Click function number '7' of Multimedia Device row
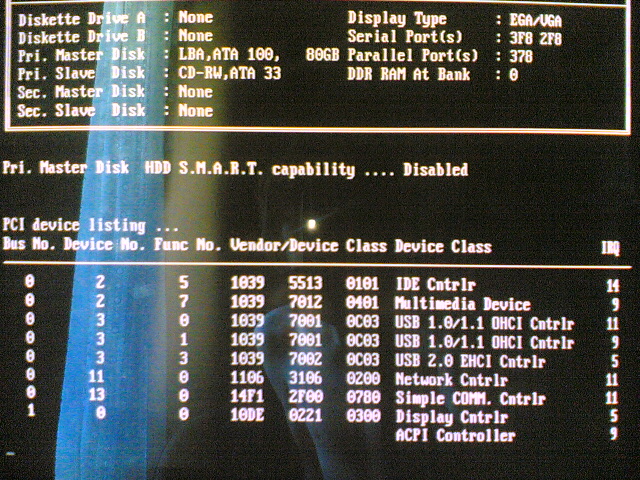This screenshot has width=640, height=480. coord(183,301)
